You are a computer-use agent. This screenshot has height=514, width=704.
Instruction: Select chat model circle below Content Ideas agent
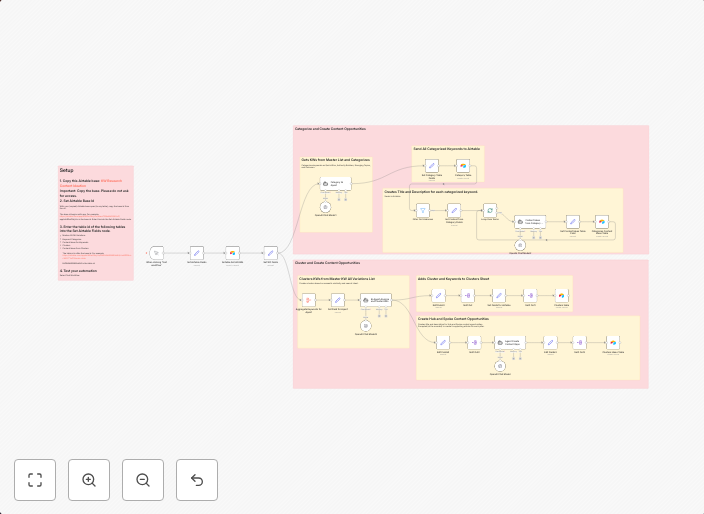click(x=520, y=245)
